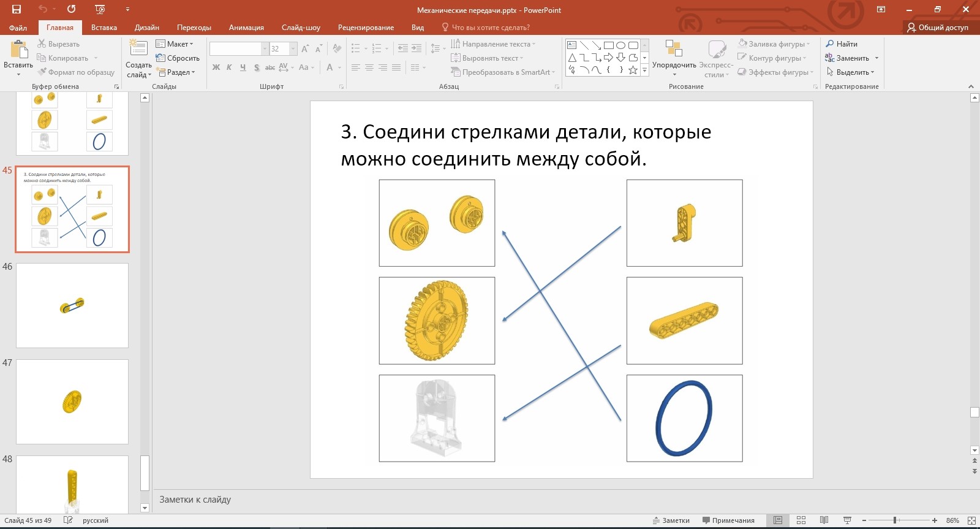This screenshot has height=529, width=980.
Task: Switch to slide sorter view
Action: (x=801, y=520)
